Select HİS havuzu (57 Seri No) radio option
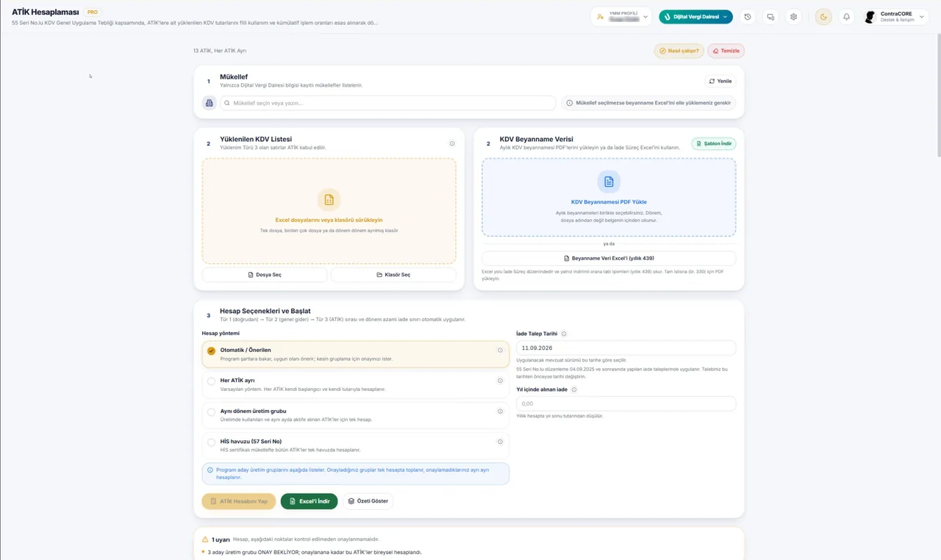The image size is (941, 560). (x=211, y=442)
